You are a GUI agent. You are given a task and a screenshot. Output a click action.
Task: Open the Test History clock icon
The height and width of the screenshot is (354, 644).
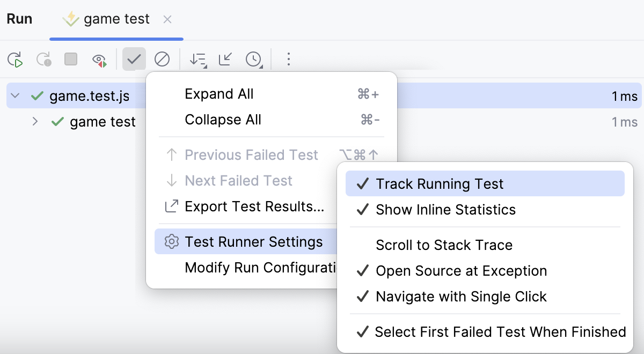click(252, 59)
